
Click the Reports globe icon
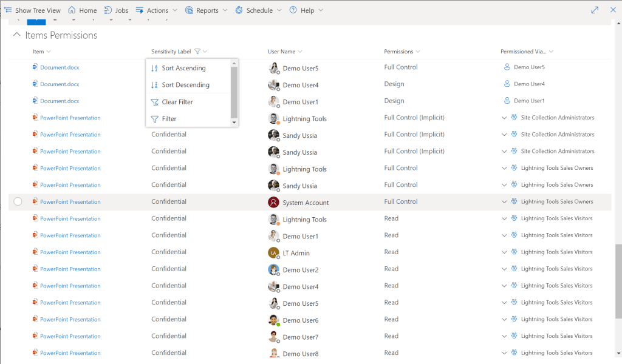point(189,10)
